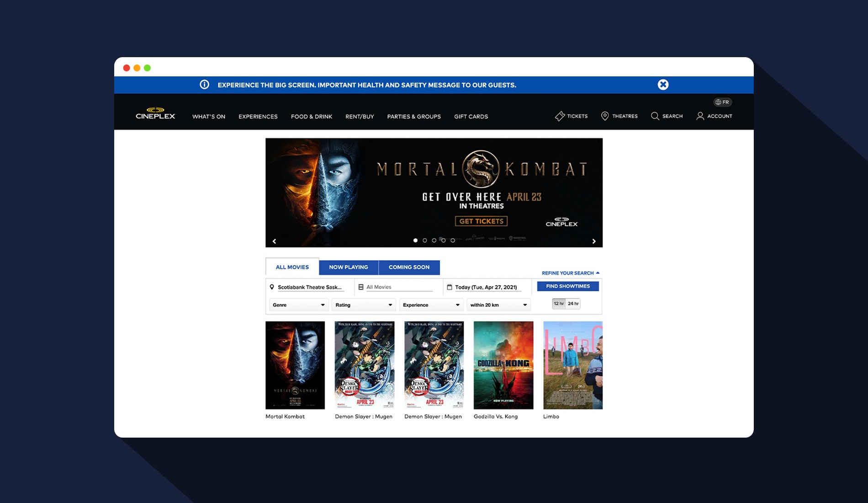Viewport: 868px width, 503px height.
Task: Click the Search magnifier icon
Action: pyautogui.click(x=655, y=116)
